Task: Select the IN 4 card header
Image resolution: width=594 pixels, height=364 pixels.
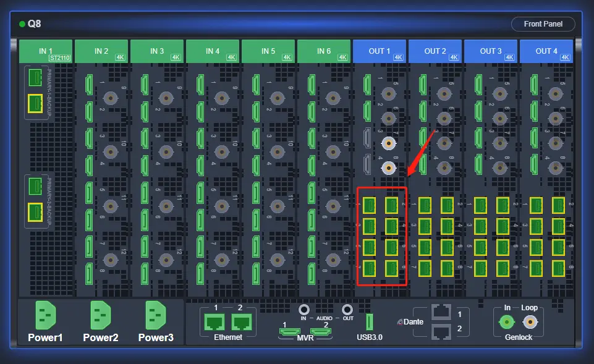Action: click(213, 51)
